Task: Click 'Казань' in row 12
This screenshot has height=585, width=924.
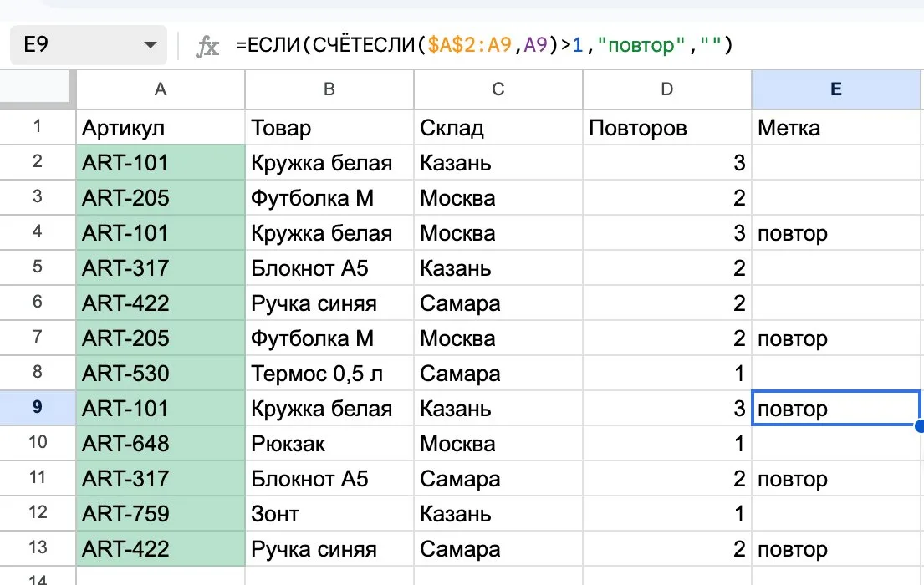Action: coord(498,512)
